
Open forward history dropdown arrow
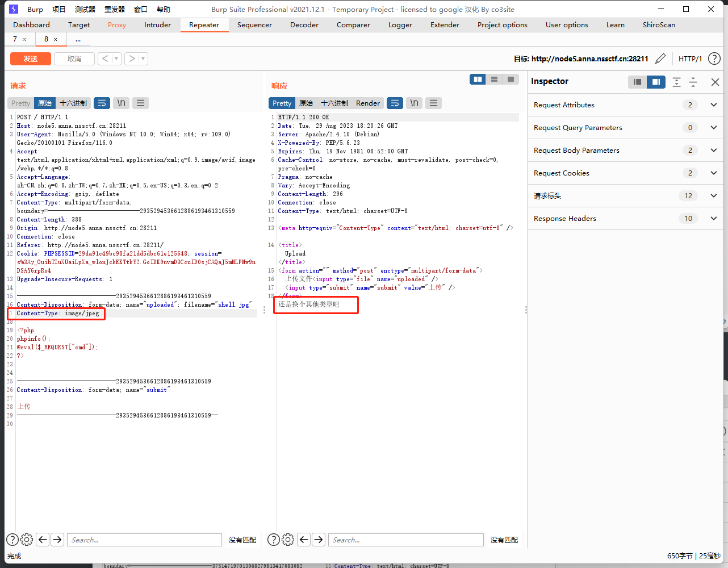pyautogui.click(x=144, y=59)
